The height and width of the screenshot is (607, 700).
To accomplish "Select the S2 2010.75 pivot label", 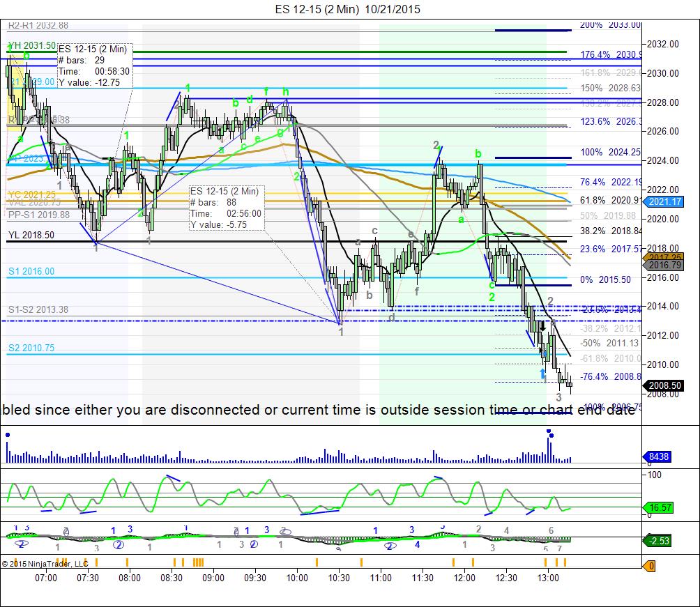I will coord(31,348).
